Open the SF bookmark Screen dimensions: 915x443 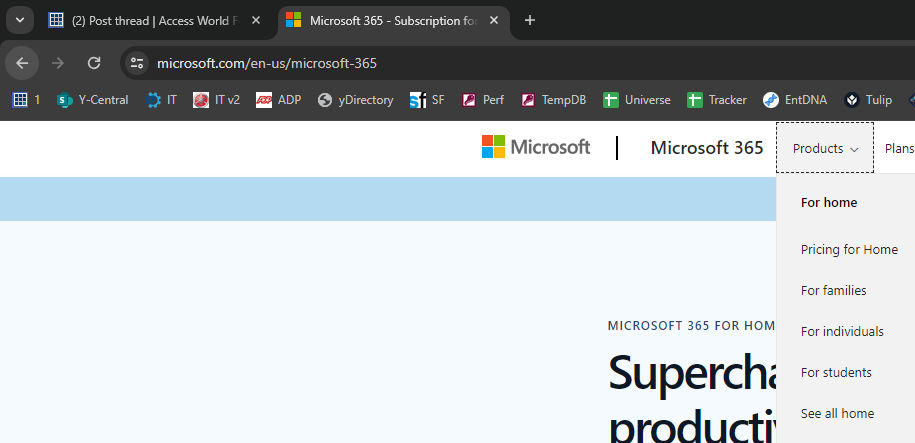click(427, 100)
